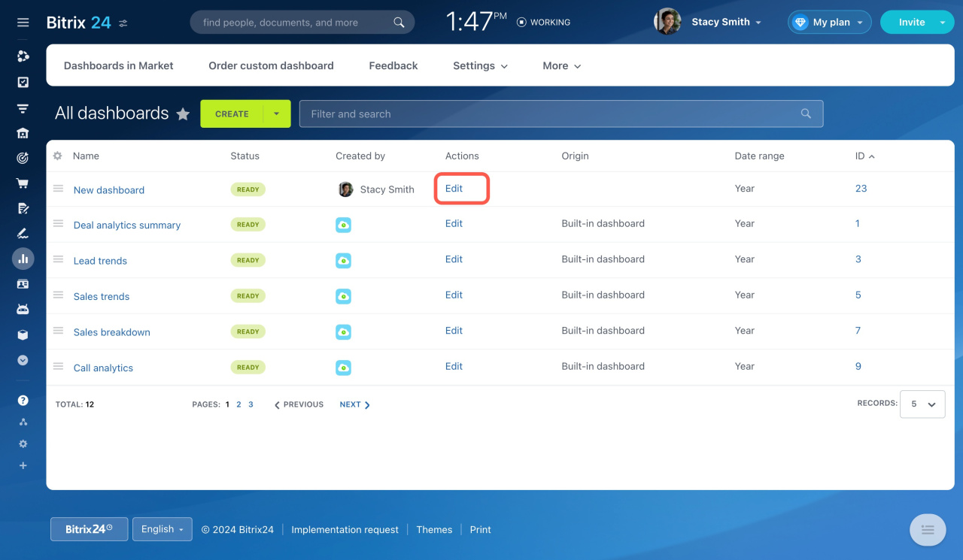Select the Tasks checkmark icon in sidebar

[23, 81]
